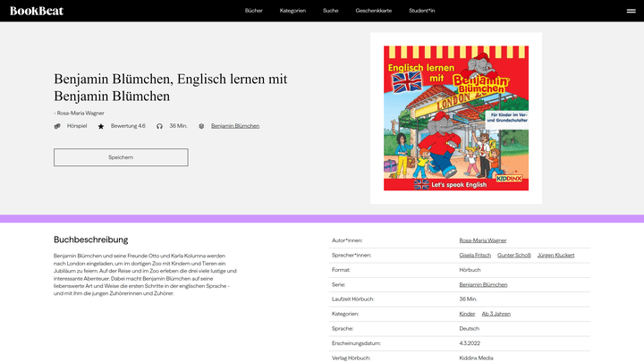Screen dimensions: 644x362
Task: Click the 'Kiddinx Media' publisher value
Action: pyautogui.click(x=476, y=358)
